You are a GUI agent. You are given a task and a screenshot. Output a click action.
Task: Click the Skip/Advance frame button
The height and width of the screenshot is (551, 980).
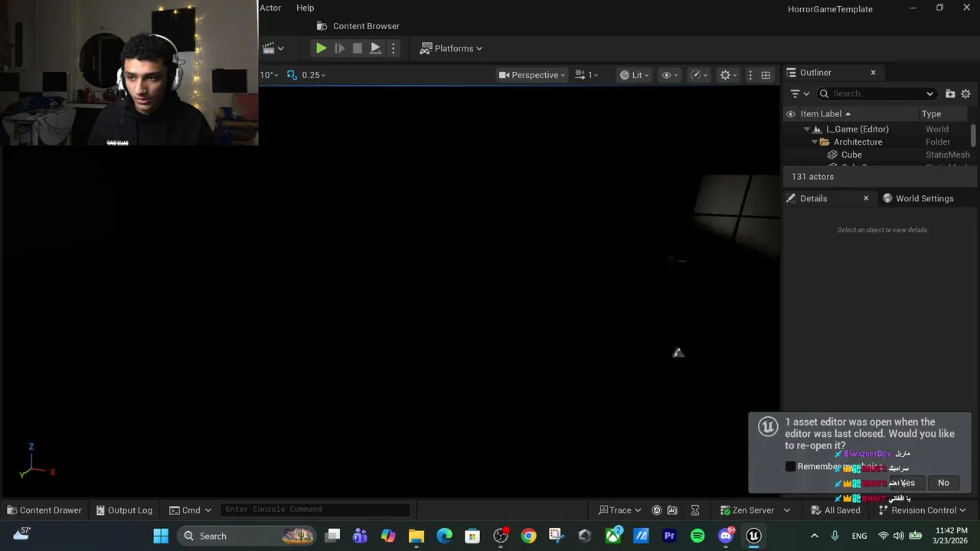[339, 48]
